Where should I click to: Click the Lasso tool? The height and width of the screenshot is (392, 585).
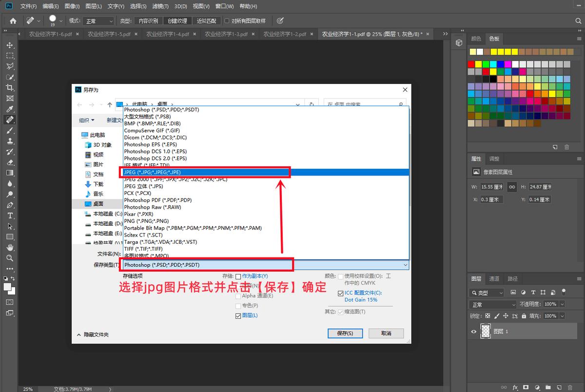pos(10,66)
